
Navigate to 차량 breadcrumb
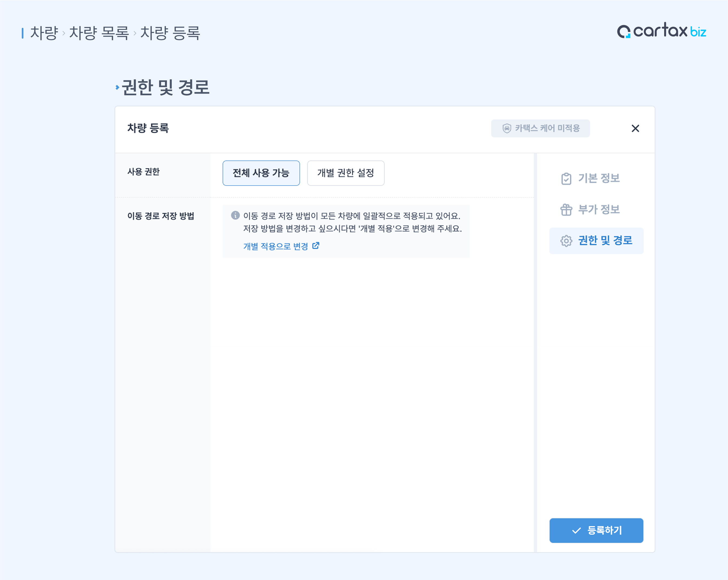[x=44, y=33]
